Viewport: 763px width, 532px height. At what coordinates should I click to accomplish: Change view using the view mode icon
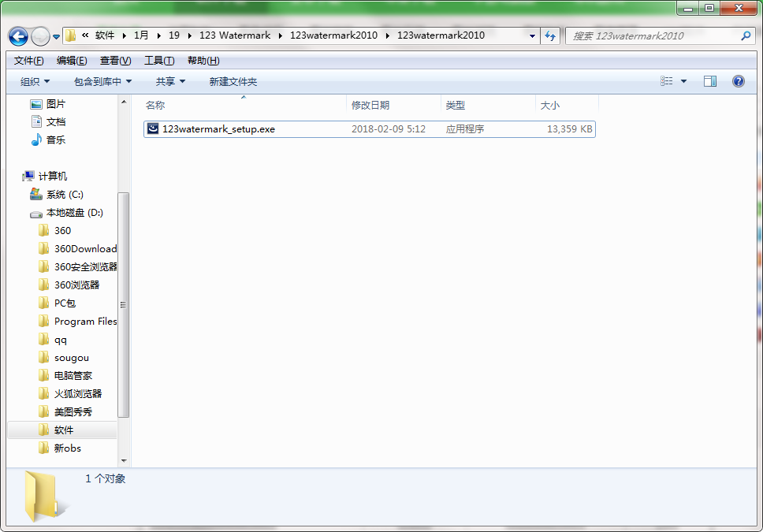click(x=667, y=81)
